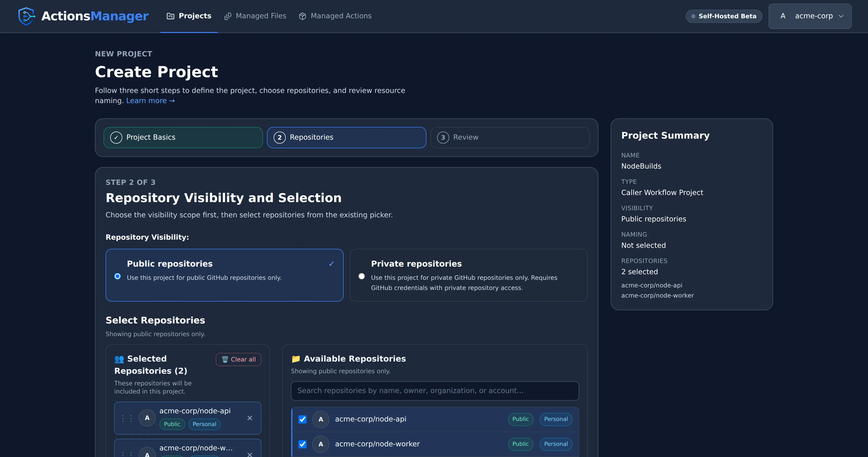
Task: Click the step 3 number circle
Action: [443, 138]
